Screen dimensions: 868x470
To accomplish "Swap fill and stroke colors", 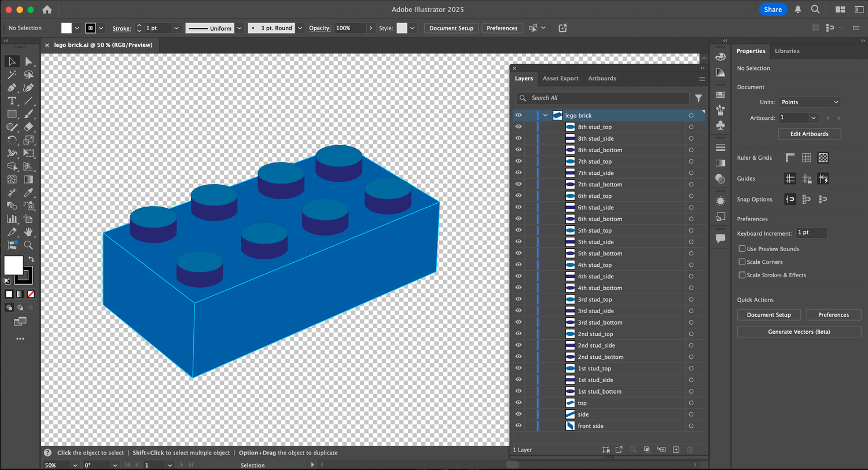I will coord(31,259).
